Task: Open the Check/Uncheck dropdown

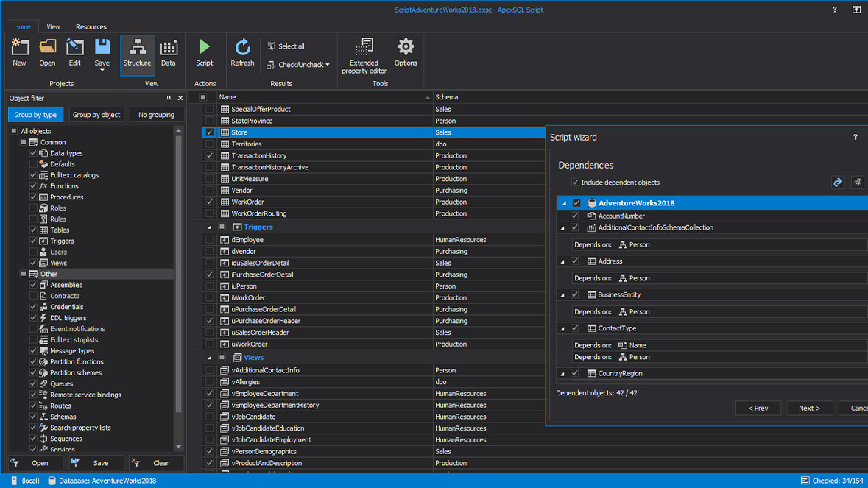Action: (298, 65)
